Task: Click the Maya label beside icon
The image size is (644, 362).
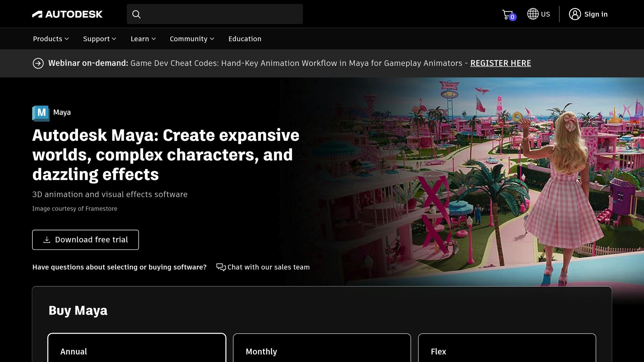Action: coord(62,112)
